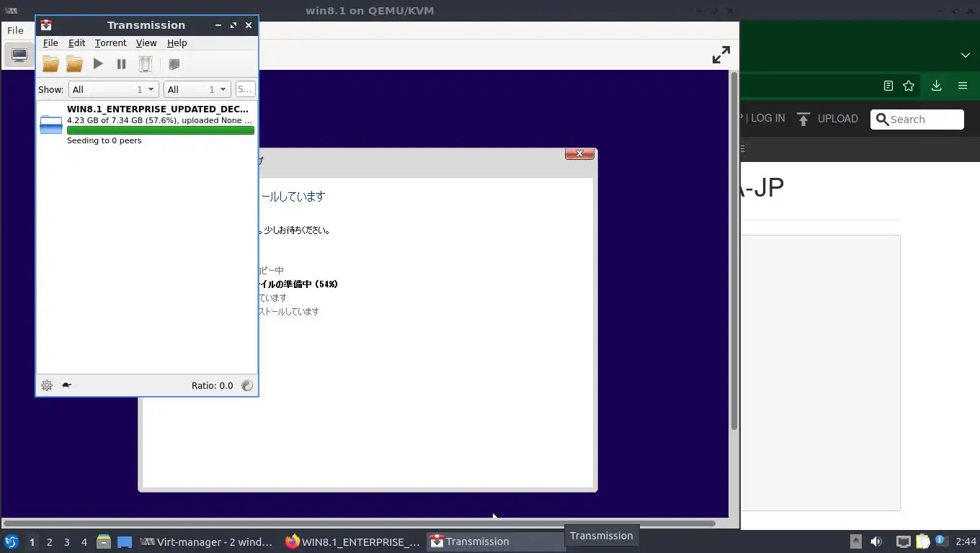This screenshot has width=980, height=553.
Task: Switch to workspace 3
Action: [x=66, y=542]
